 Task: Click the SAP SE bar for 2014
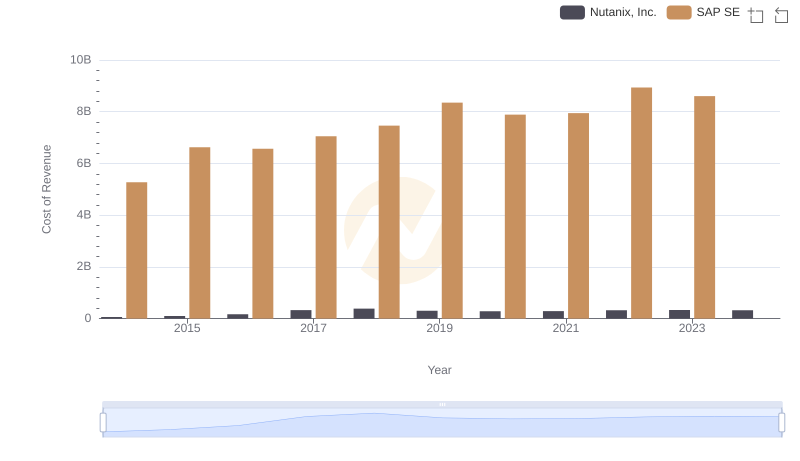coord(137,250)
